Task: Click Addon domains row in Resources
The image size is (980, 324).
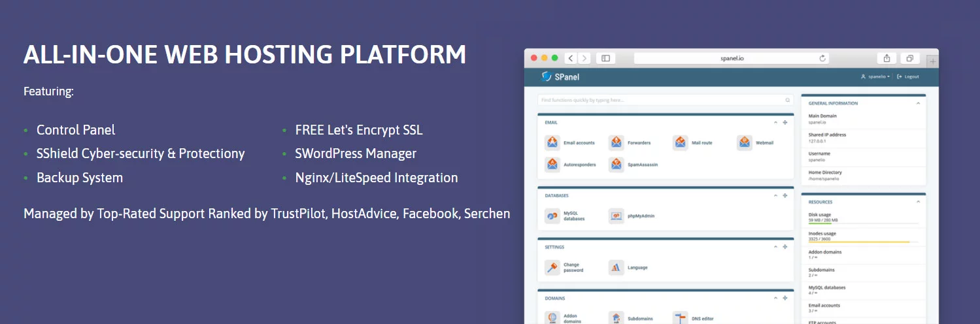Action: click(x=863, y=254)
